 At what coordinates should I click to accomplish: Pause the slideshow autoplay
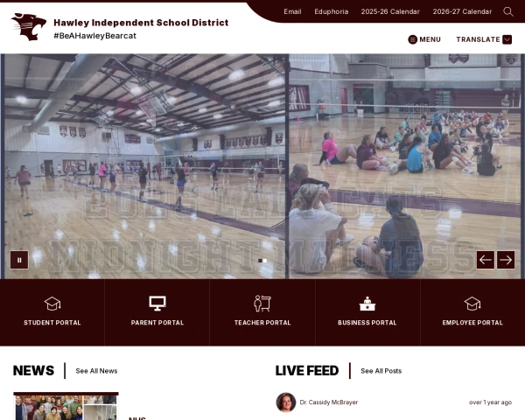(19, 260)
